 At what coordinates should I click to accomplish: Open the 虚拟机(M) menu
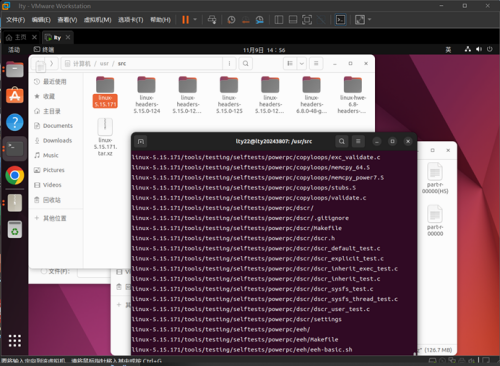click(97, 20)
